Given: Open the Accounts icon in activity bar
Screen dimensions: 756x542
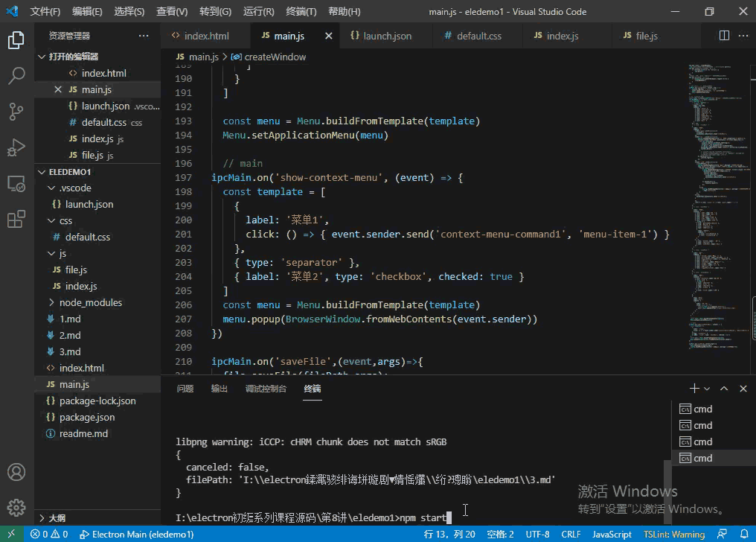Looking at the screenshot, I should pyautogui.click(x=16, y=472).
